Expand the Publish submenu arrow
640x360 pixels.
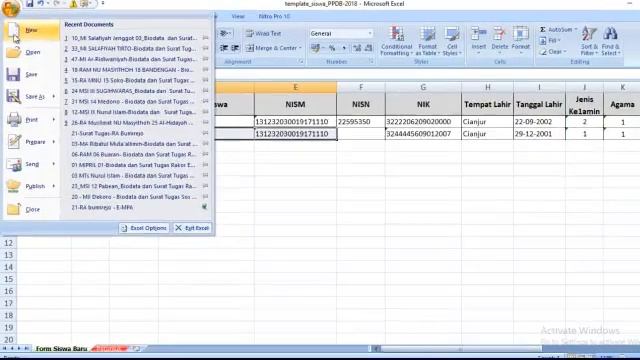pyautogui.click(x=53, y=186)
